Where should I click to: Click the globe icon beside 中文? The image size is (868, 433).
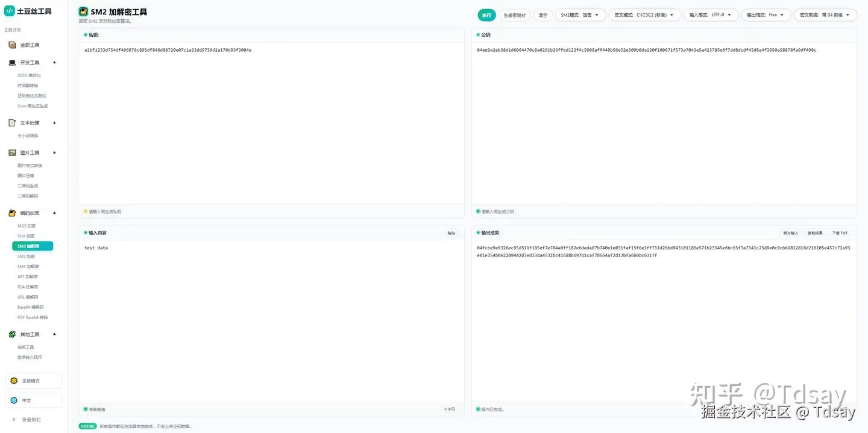(14, 400)
